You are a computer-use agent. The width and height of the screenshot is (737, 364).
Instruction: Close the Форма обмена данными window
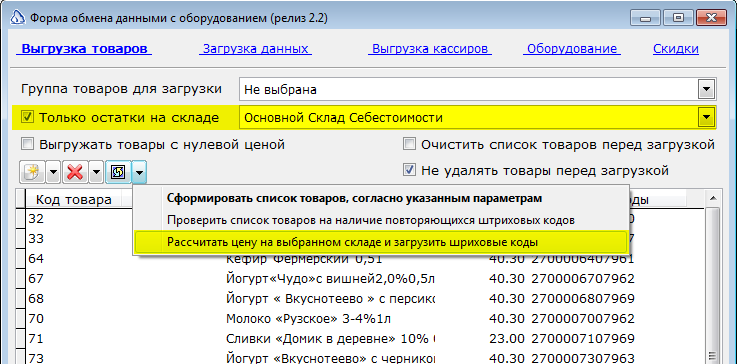[710, 18]
